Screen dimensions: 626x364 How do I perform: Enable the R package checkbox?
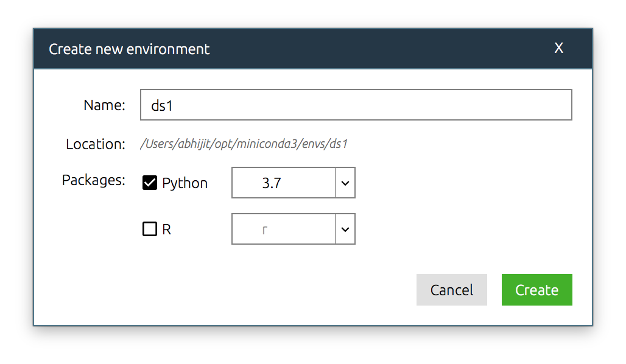coord(150,229)
